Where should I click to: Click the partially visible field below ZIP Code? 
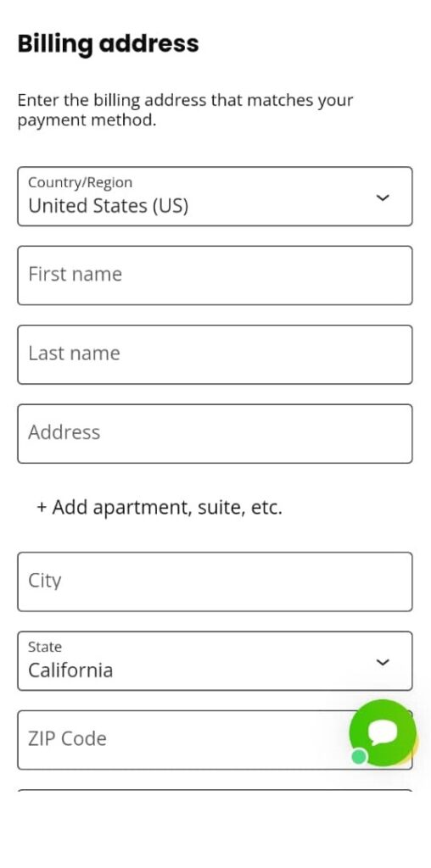coord(215,791)
